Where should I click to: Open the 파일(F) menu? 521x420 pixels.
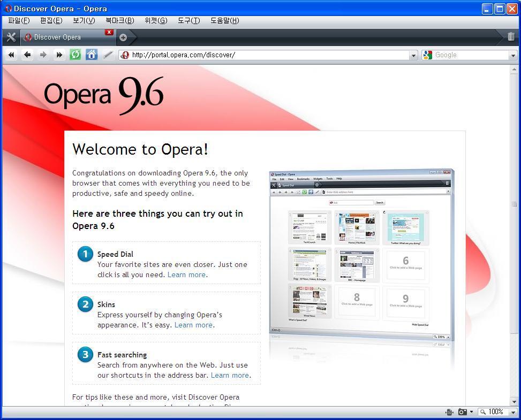(x=19, y=20)
